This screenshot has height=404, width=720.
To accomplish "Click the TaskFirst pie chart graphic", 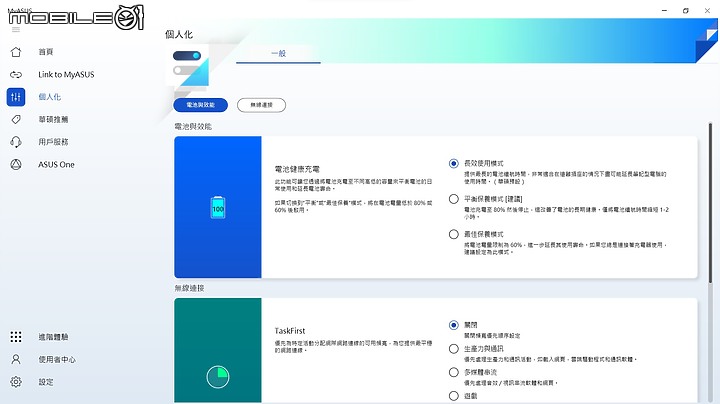I will [218, 377].
